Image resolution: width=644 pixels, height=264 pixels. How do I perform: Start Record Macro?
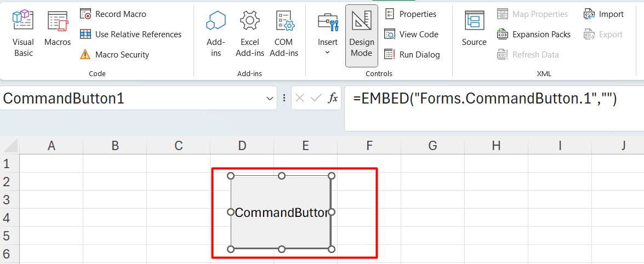pos(114,14)
